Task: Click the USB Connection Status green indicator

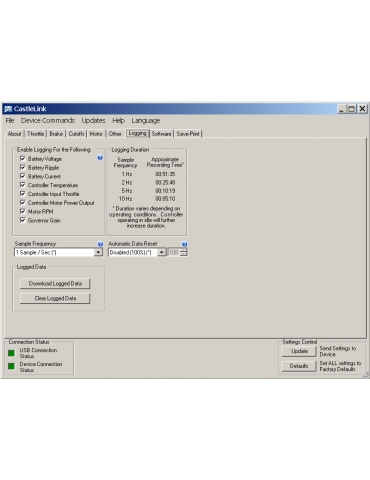Action: click(x=11, y=353)
